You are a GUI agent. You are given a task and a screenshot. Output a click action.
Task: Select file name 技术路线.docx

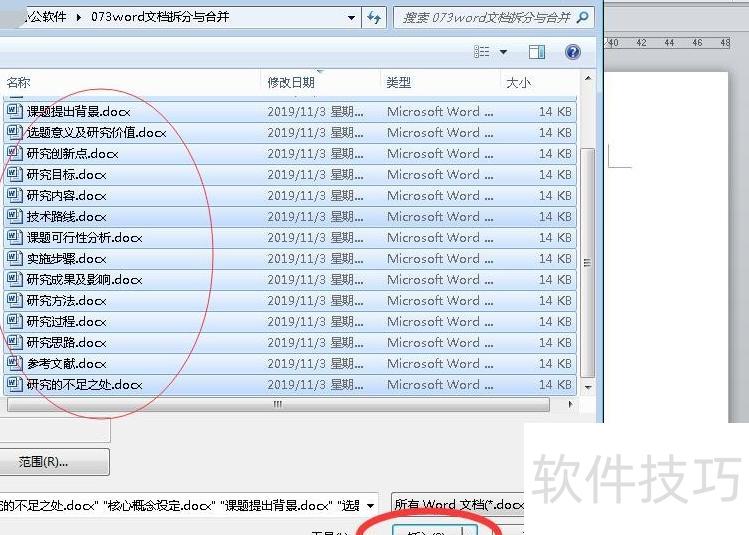(x=66, y=216)
